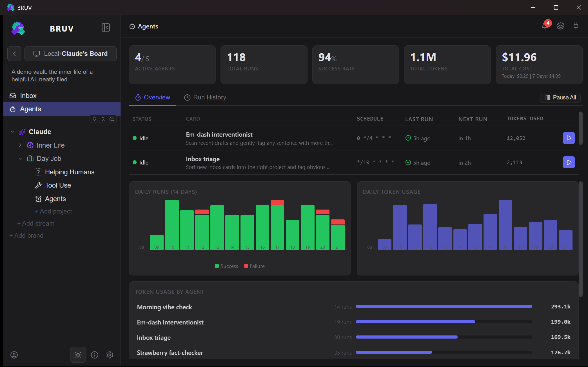588x367 pixels.
Task: Click Em-dash interventionist last run check icon
Action: pos(408,138)
